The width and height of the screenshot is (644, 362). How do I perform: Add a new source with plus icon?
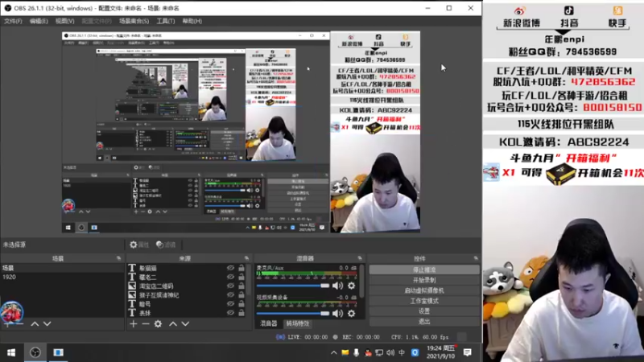(133, 324)
